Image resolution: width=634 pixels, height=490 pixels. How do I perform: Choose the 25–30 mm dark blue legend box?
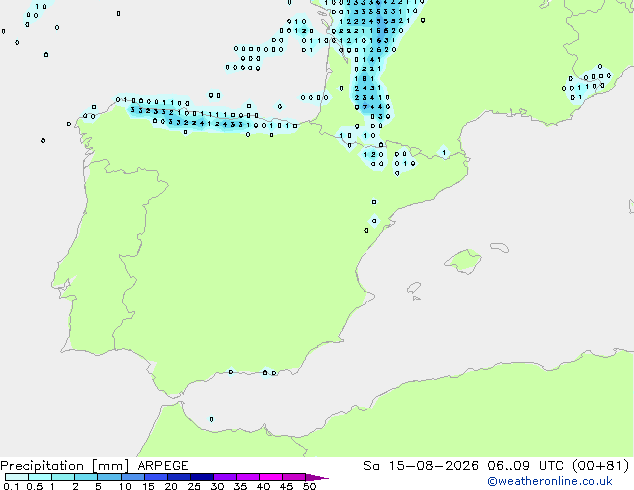pyautogui.click(x=201, y=477)
